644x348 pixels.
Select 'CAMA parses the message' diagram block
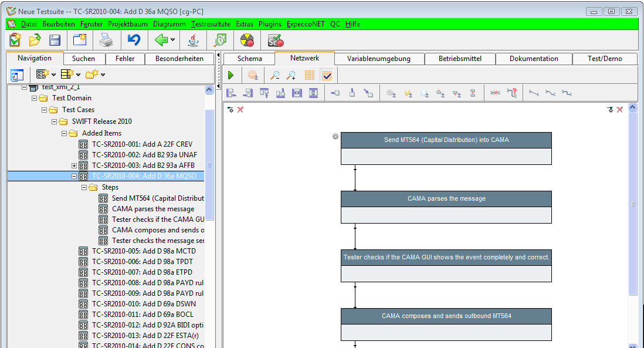pos(446,199)
